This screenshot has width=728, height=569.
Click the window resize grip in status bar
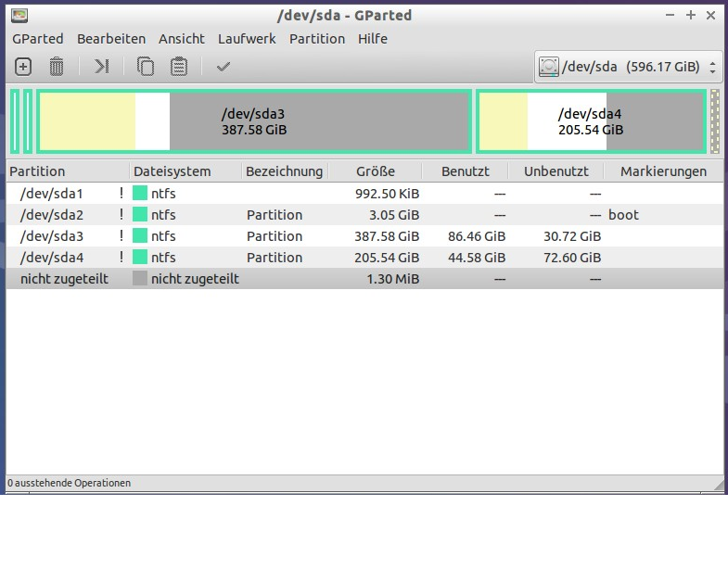tap(718, 485)
